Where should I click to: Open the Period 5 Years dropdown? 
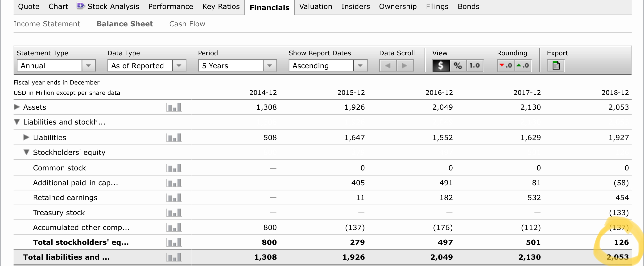269,66
